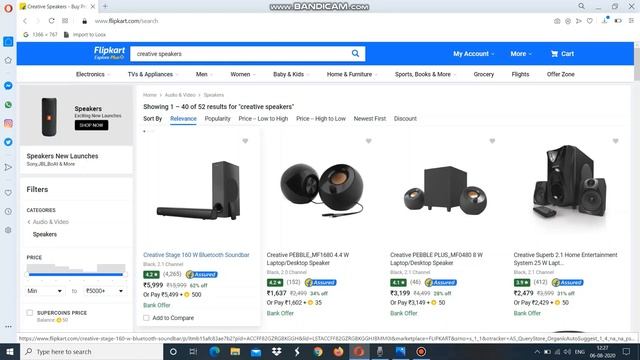Screen dimensions: 640x360
Task: Open Offer Zone link
Action: [560, 74]
